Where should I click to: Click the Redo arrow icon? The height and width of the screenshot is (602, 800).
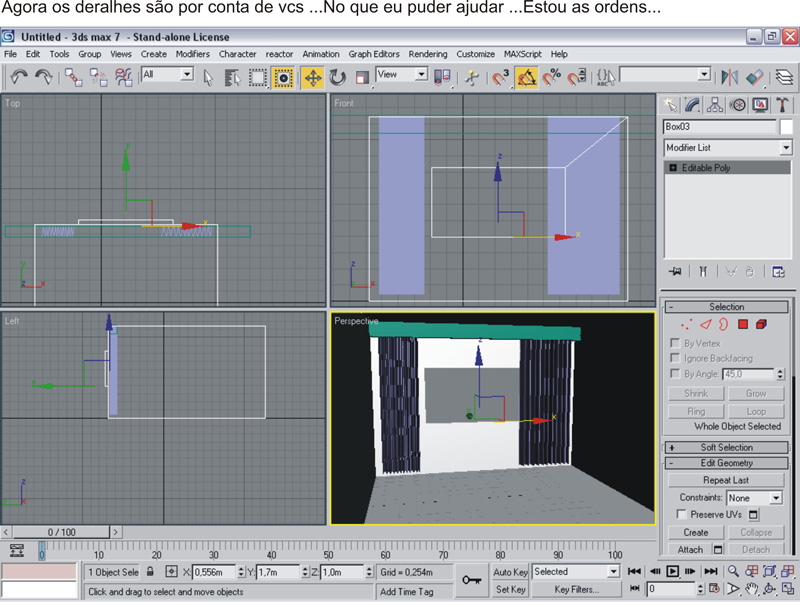click(44, 77)
